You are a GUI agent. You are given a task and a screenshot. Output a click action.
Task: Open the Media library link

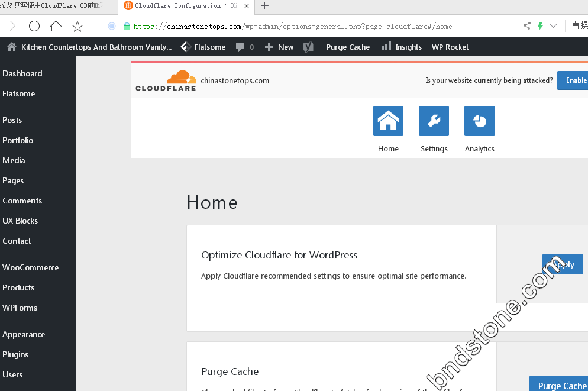coord(14,160)
